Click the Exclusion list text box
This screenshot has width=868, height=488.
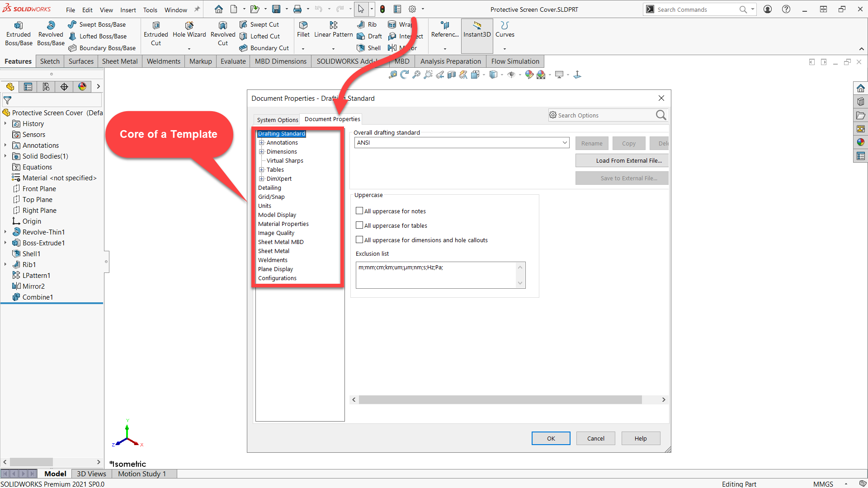coord(436,275)
